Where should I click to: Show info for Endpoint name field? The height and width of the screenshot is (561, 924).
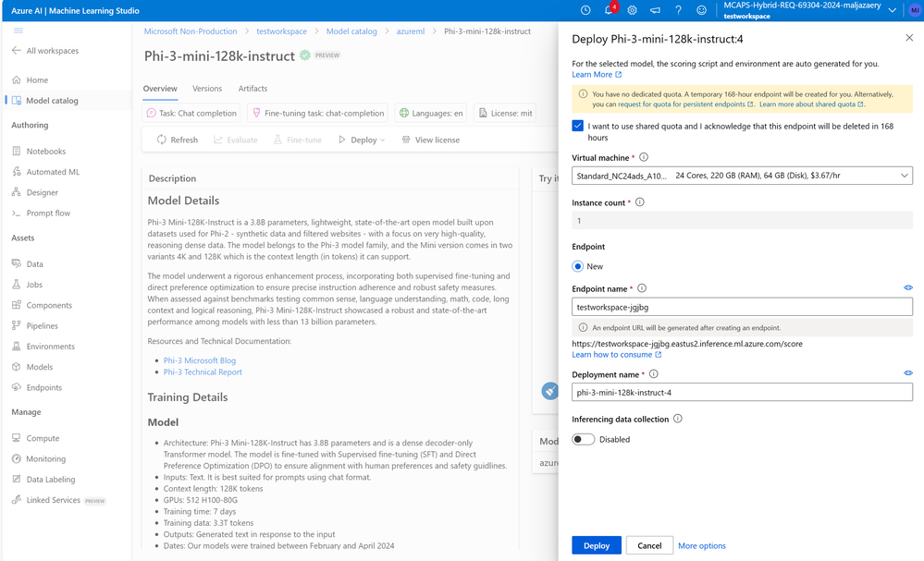pos(642,288)
